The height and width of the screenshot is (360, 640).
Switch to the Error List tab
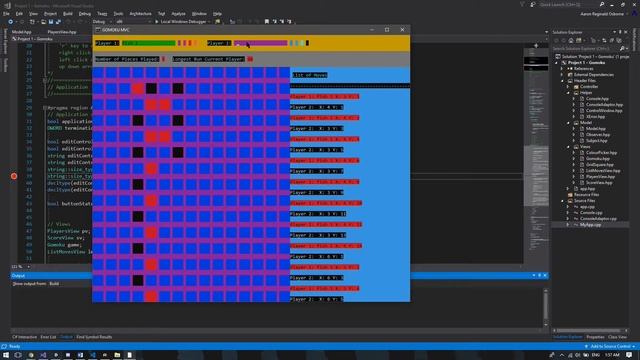[x=48, y=337]
